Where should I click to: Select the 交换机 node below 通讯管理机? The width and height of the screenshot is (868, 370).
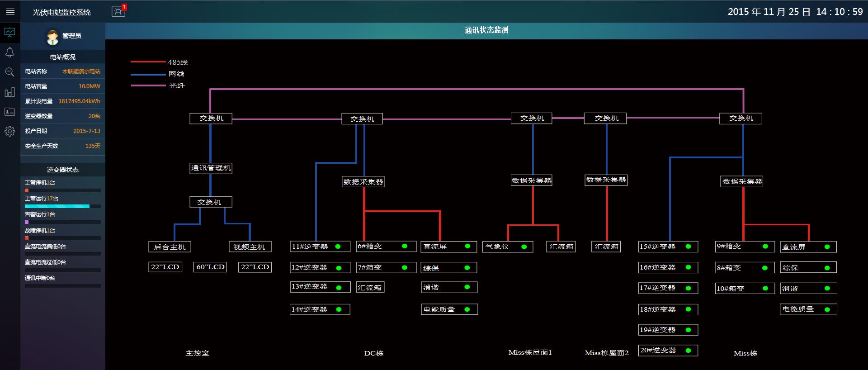tap(211, 202)
